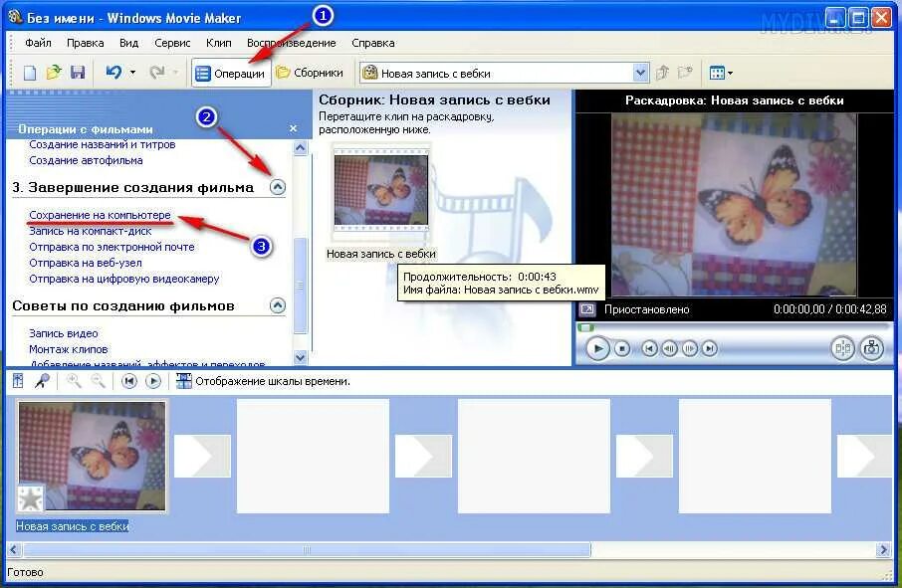This screenshot has height=588, width=902.
Task: Click Создание названий и титров link
Action: click(103, 145)
